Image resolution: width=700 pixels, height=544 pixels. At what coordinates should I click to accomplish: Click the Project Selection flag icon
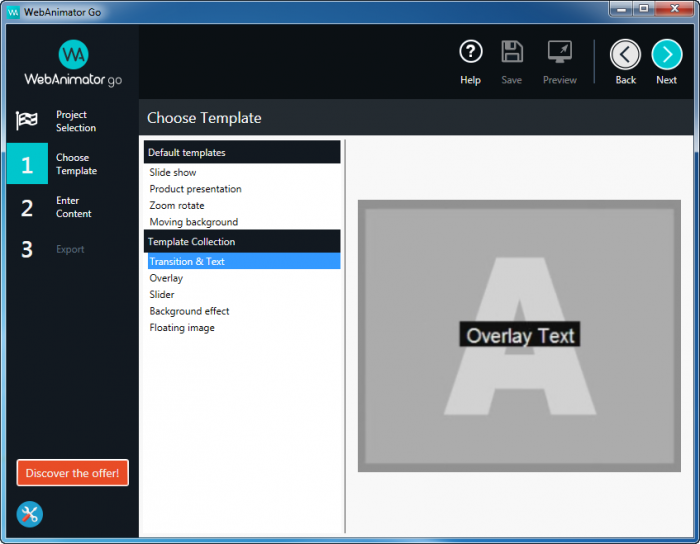pyautogui.click(x=27, y=121)
